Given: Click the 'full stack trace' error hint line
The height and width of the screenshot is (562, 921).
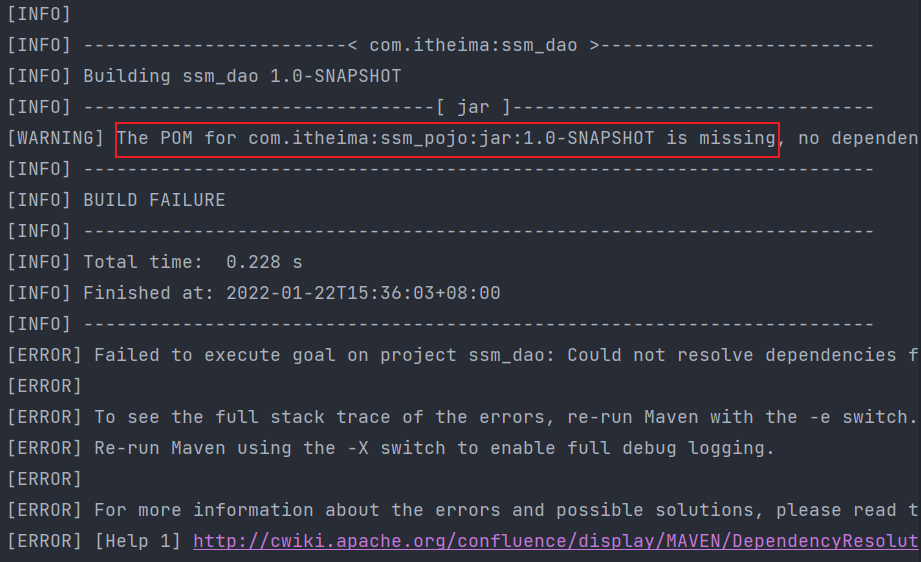Looking at the screenshot, I should click(506, 417).
